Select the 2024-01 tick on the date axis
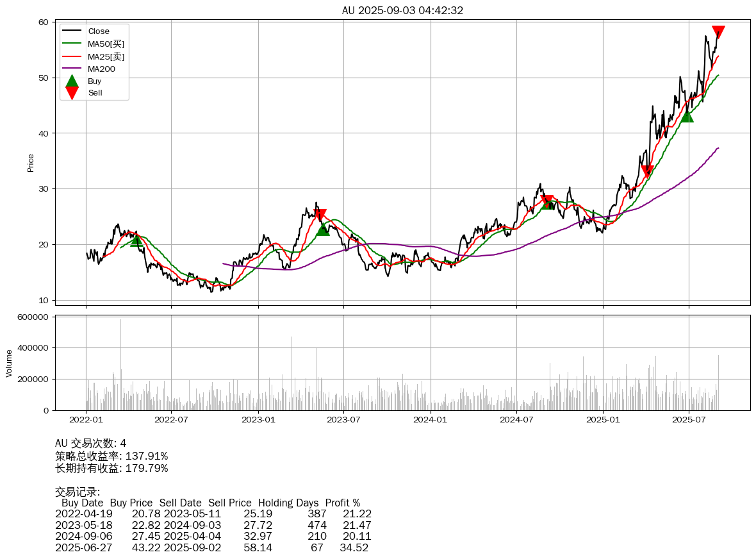Viewport: 756px width, 559px height. [431, 421]
